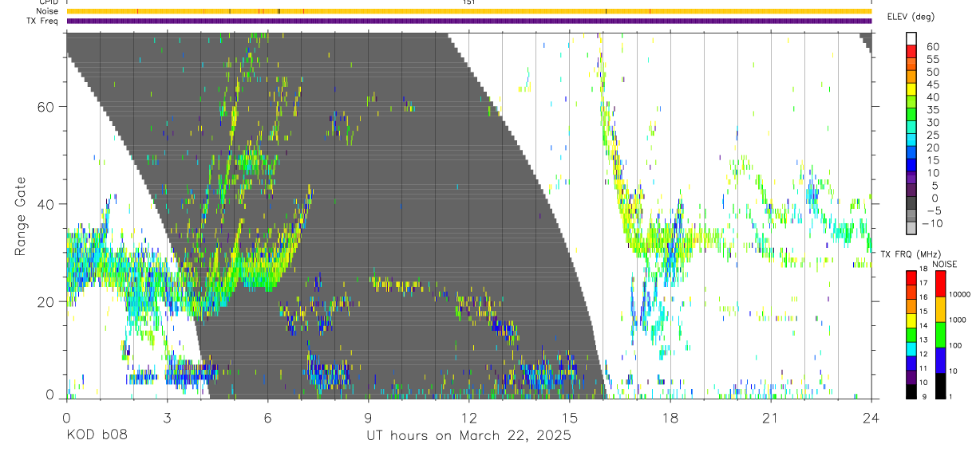Image resolution: width=980 pixels, height=452 pixels.
Task: Click the NOISE segment above 10000
Action: coord(941,283)
